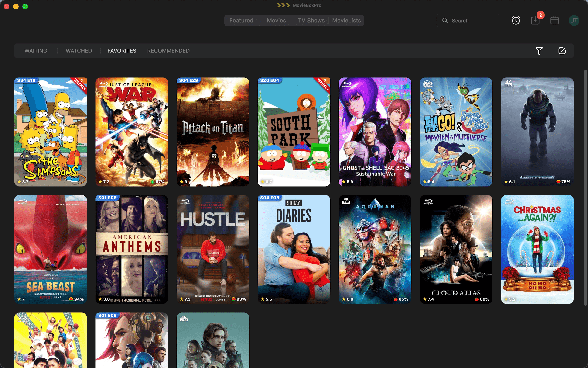Select the MovieLists tab
This screenshot has width=588, height=368.
click(x=346, y=21)
